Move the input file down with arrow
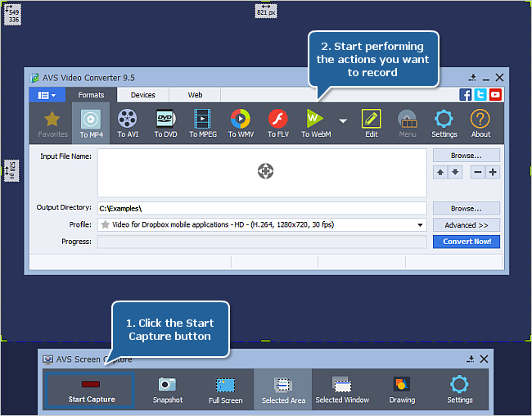The width and height of the screenshot is (532, 416). point(455,172)
